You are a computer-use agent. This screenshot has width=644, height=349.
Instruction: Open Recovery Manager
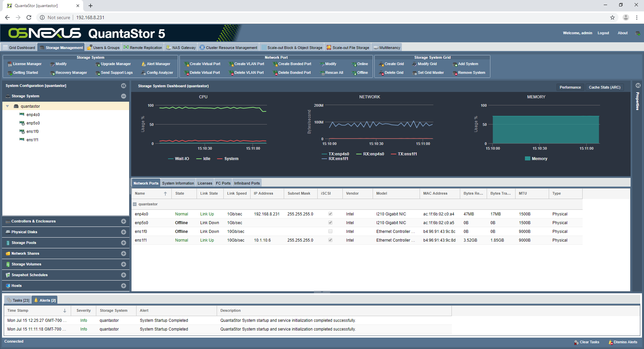(x=68, y=72)
